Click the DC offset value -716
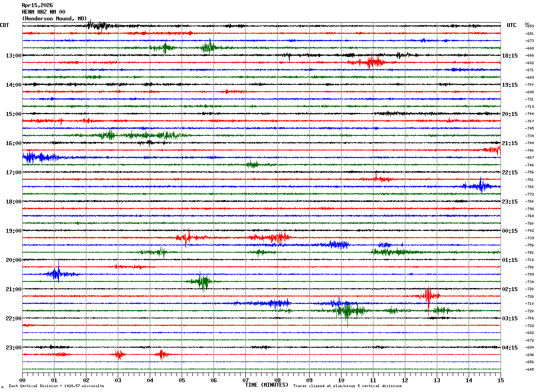This screenshot has width=536, height=392. click(529, 260)
